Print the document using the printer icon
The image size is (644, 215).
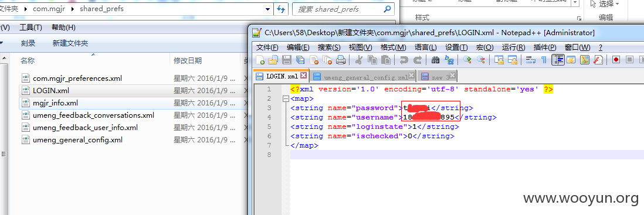341,60
